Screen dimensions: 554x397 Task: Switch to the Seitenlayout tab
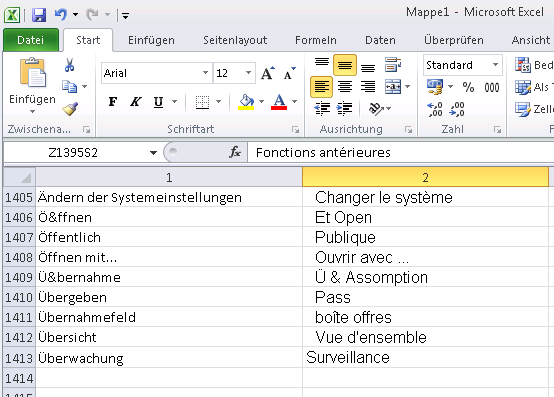click(x=235, y=40)
